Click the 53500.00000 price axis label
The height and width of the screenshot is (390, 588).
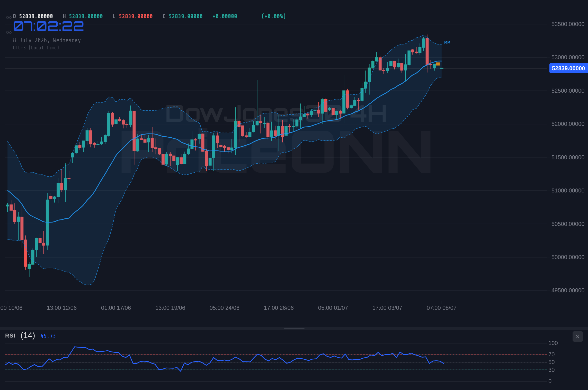click(568, 24)
